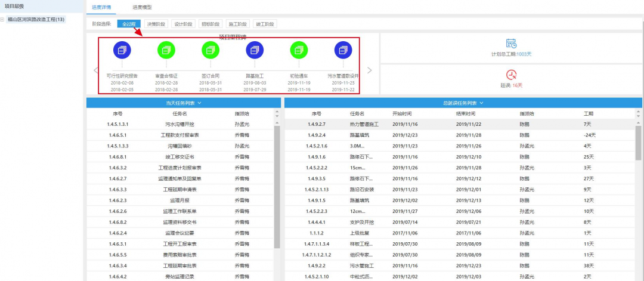644x281 pixels.
Task: Select the 签订合同 milestone icon
Action: click(210, 50)
